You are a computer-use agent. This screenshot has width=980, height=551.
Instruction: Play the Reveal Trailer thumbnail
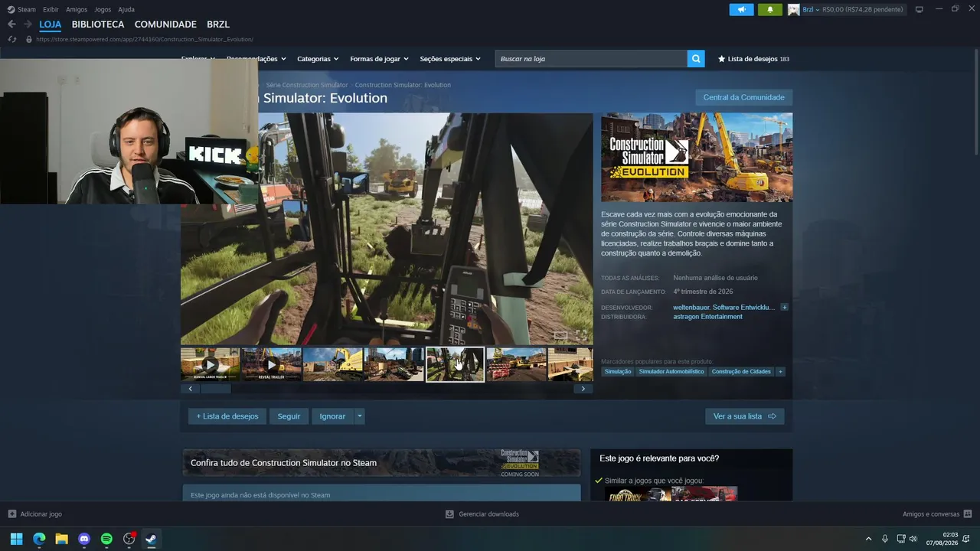tap(271, 364)
